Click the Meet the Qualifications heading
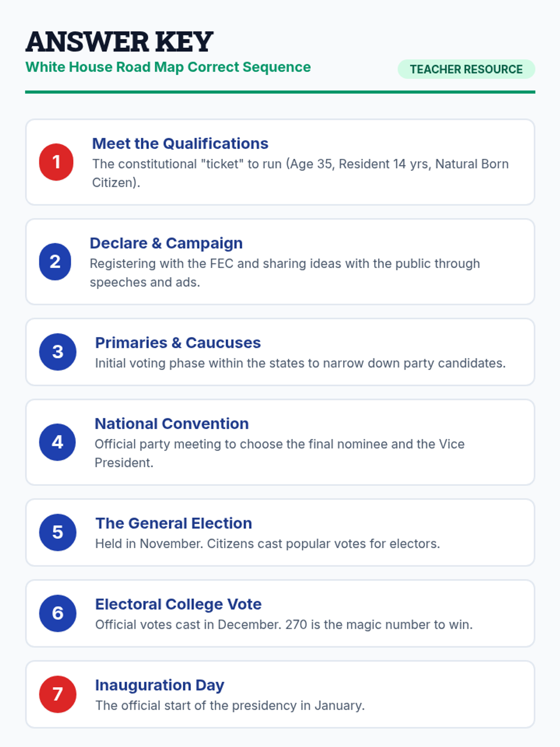The width and height of the screenshot is (560, 747). 180,143
